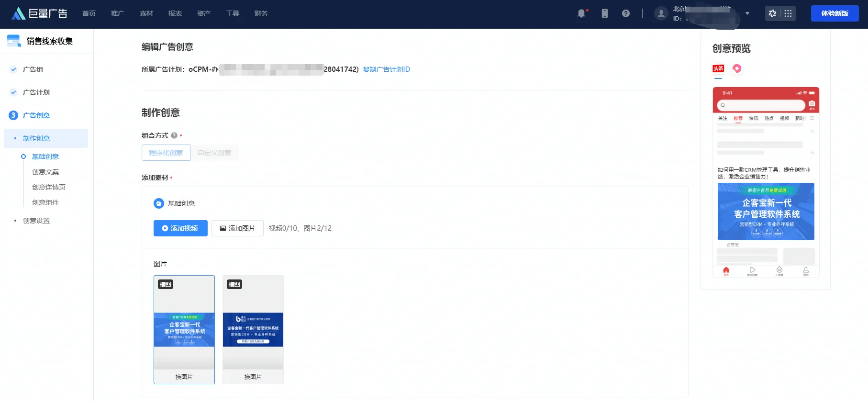Open the apps grid menu
The image size is (868, 401).
pyautogui.click(x=788, y=13)
